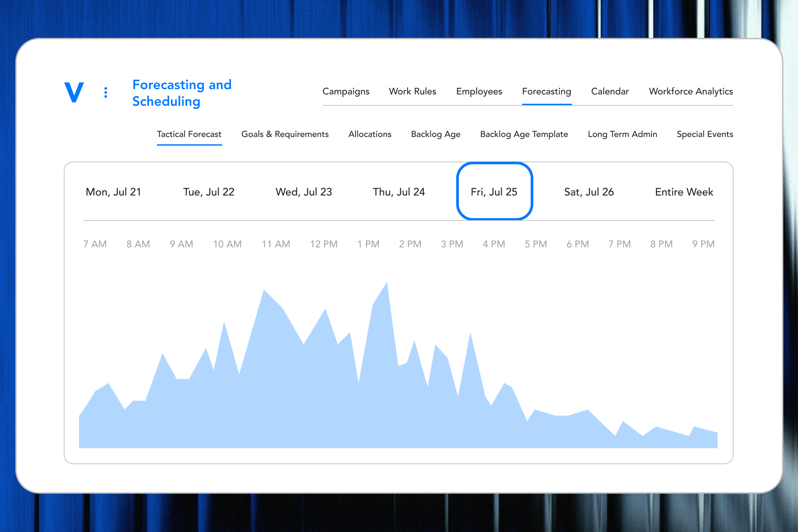Open the Campaigns section
798x532 pixels.
point(346,92)
